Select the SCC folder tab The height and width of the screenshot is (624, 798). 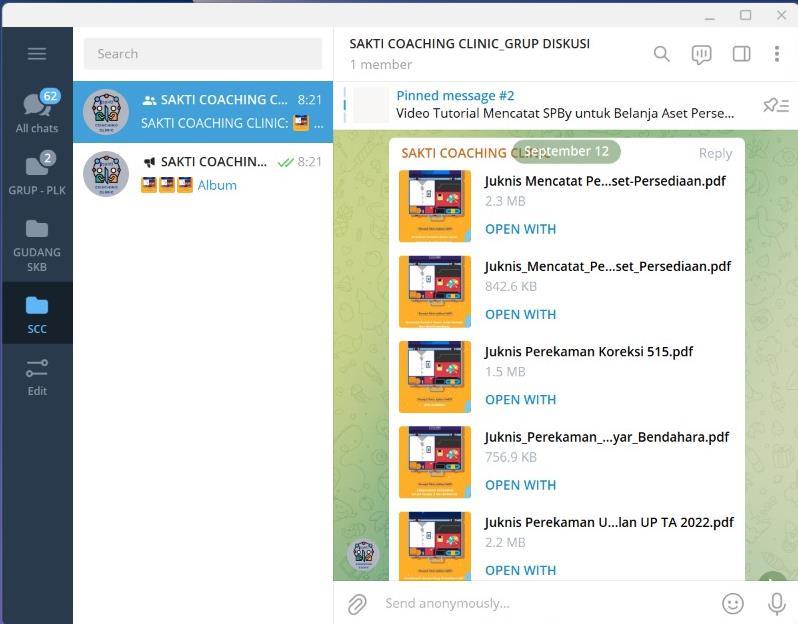(x=37, y=314)
